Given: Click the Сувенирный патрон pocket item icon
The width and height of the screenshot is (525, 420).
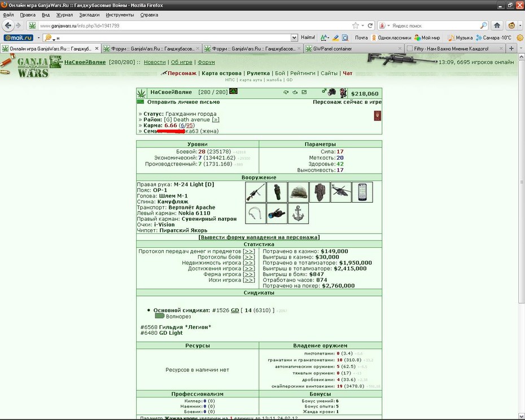Looking at the screenshot, I should click(x=256, y=213).
